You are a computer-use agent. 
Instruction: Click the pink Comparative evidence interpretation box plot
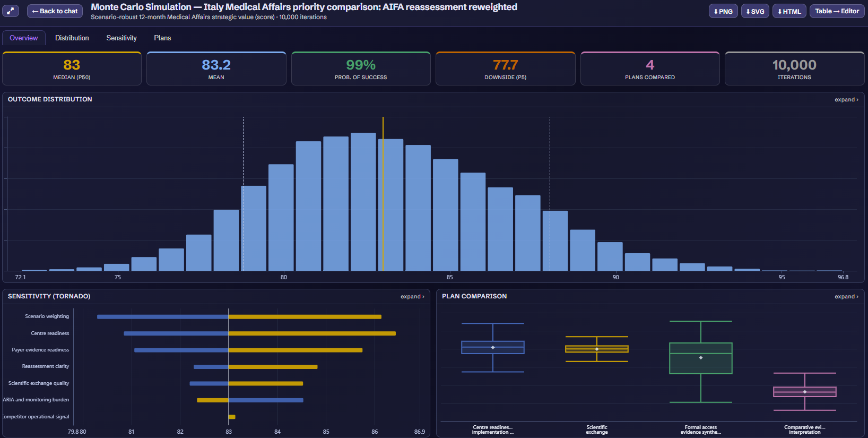[805, 392]
